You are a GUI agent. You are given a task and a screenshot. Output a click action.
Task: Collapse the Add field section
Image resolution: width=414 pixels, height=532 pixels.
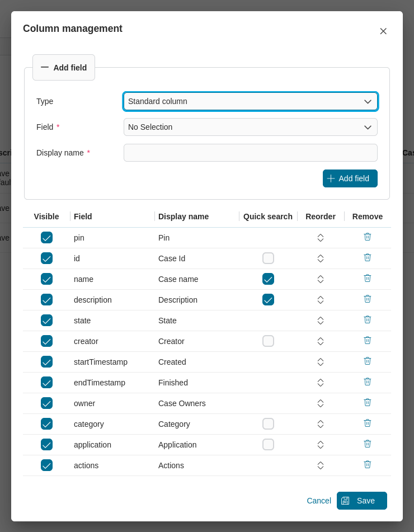coord(63,67)
